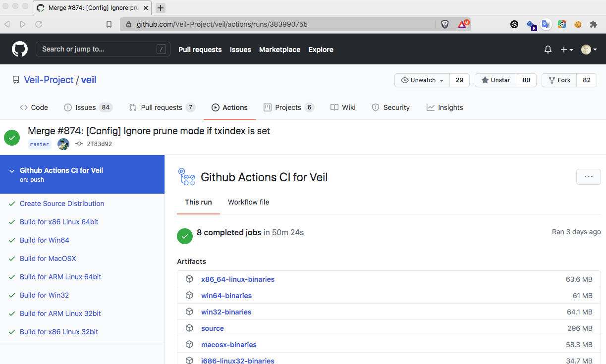Click the package icon beside x86_64-linux-binaries
606x364 pixels.
[x=189, y=279]
